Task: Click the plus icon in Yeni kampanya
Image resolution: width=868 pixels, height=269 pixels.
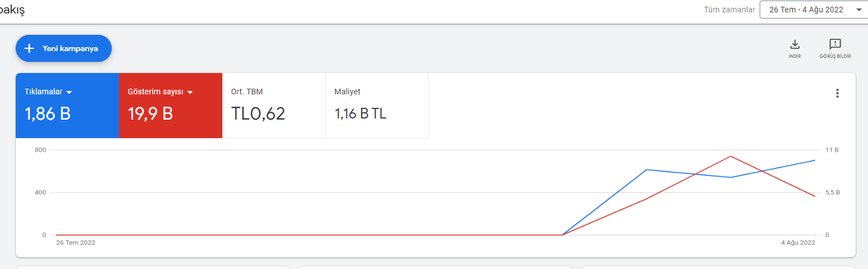Action: click(30, 48)
